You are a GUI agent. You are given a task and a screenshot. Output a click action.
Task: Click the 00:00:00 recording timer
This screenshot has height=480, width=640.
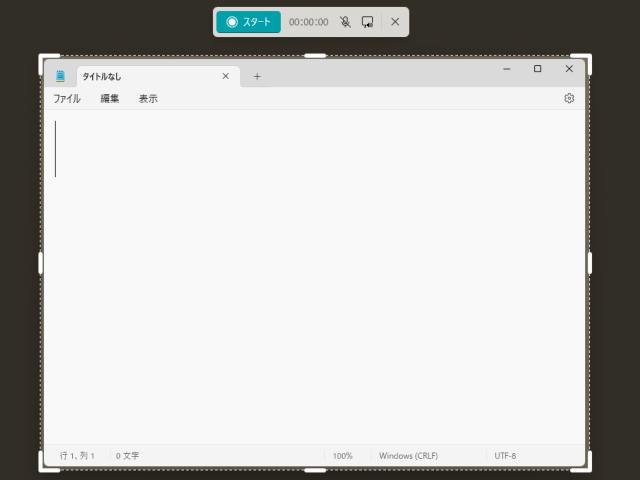[x=309, y=22]
